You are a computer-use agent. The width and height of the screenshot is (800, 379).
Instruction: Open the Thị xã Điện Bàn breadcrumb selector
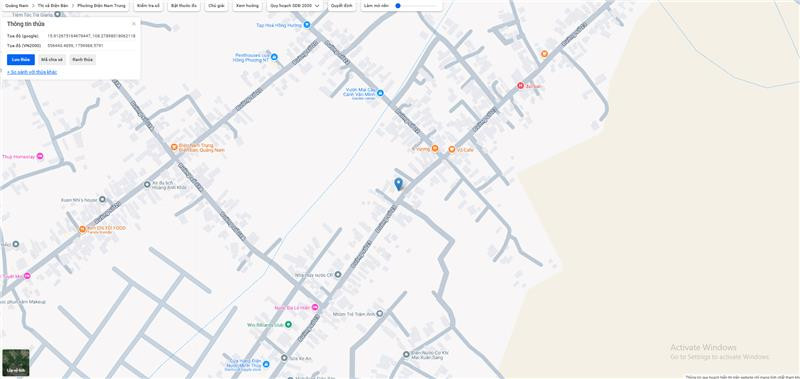[x=53, y=6]
